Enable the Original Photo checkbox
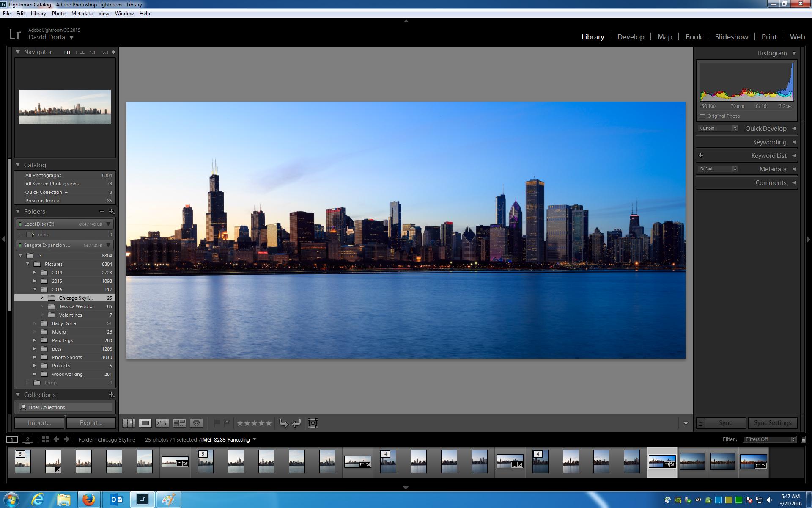812x508 pixels. coord(702,116)
